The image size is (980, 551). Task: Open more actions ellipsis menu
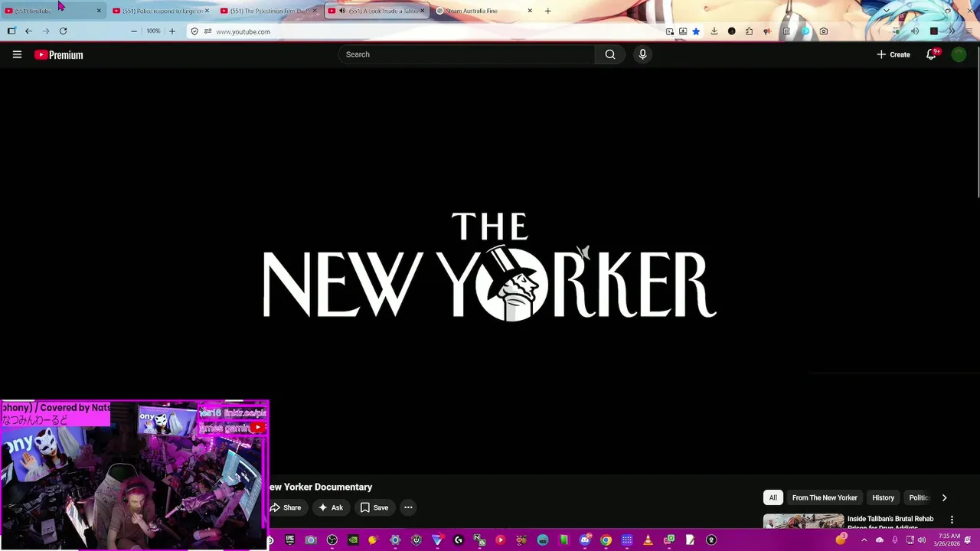point(408,507)
